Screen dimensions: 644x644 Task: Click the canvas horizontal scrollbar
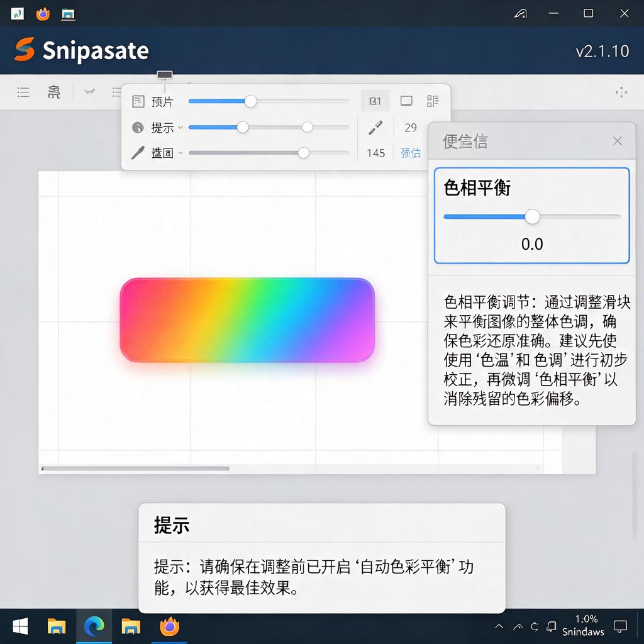136,468
